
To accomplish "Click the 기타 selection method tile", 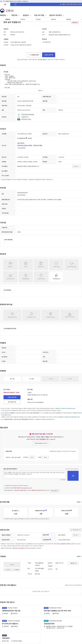I will coord(70,379).
